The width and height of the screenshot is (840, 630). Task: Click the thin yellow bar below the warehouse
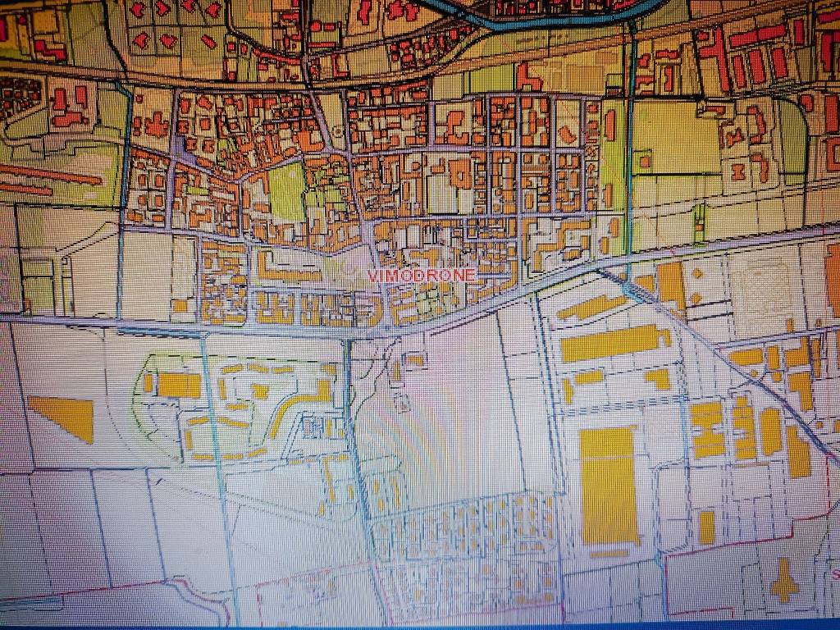pyautogui.click(x=609, y=554)
